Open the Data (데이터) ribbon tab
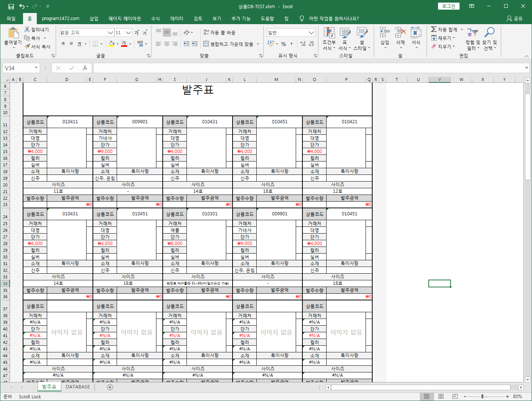532x401 pixels. point(176,19)
